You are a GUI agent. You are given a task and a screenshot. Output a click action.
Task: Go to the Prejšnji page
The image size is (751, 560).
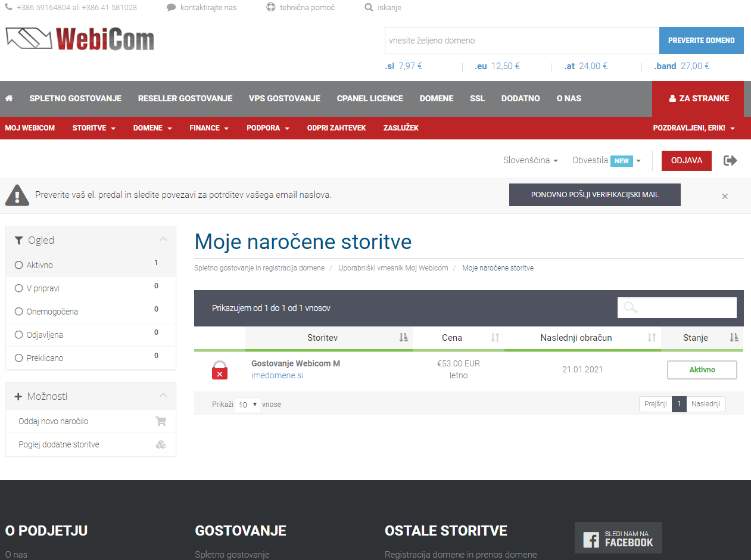coord(656,404)
